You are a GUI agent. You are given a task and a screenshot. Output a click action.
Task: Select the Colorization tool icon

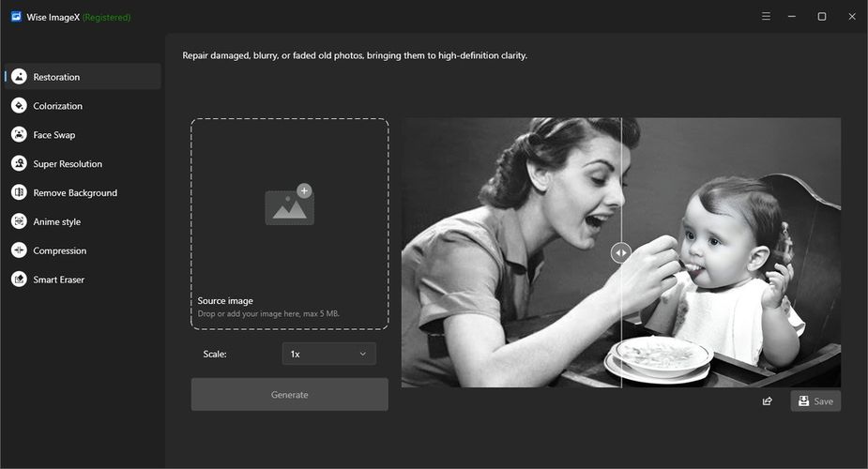pyautogui.click(x=19, y=105)
